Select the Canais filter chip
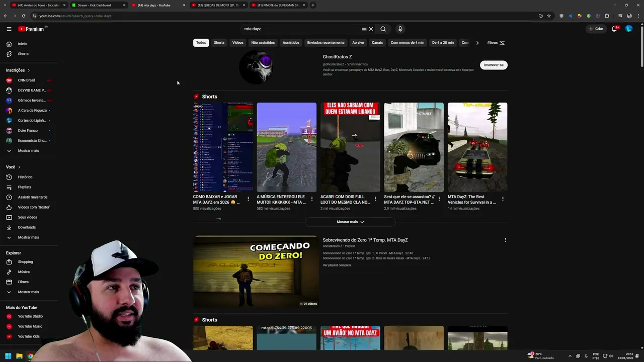644x362 pixels. point(377,43)
